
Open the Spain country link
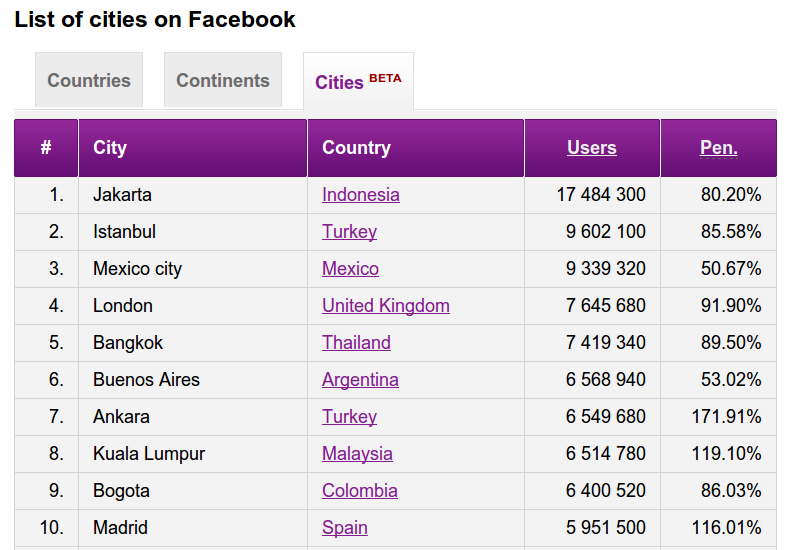(x=344, y=528)
